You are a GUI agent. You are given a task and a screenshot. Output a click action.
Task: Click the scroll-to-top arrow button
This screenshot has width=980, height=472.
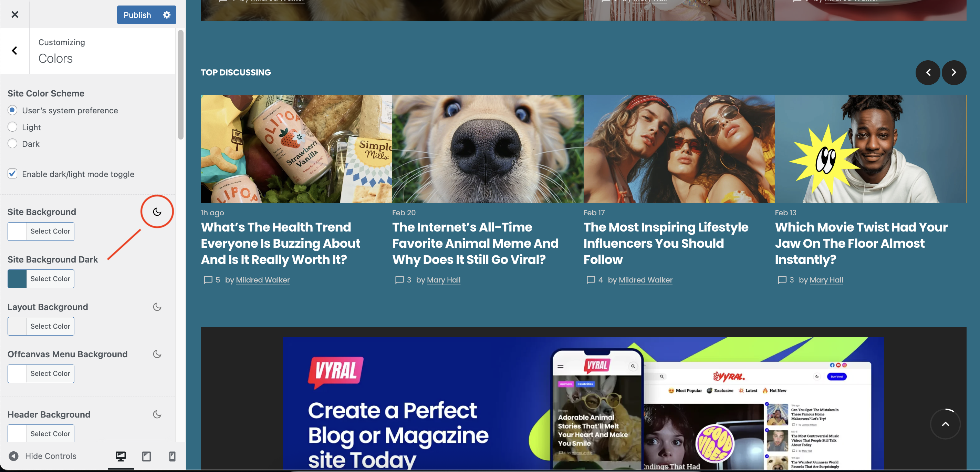pos(945,424)
